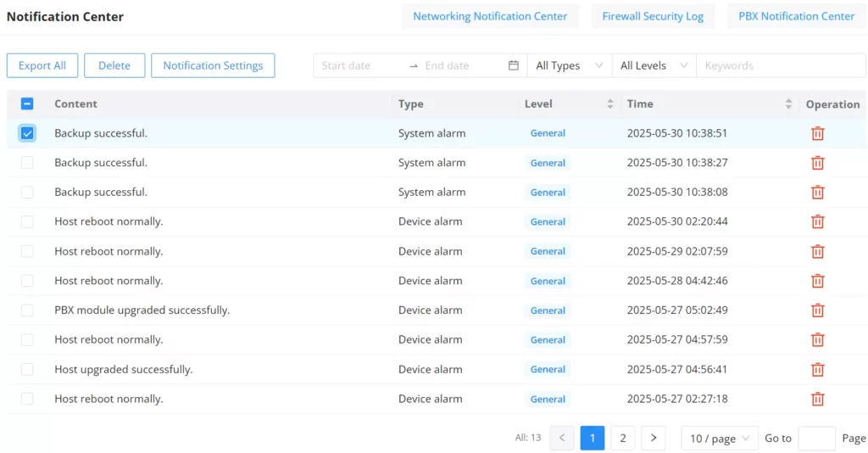This screenshot has width=868, height=453.
Task: Open the calendar icon in date range picker
Action: click(x=514, y=65)
